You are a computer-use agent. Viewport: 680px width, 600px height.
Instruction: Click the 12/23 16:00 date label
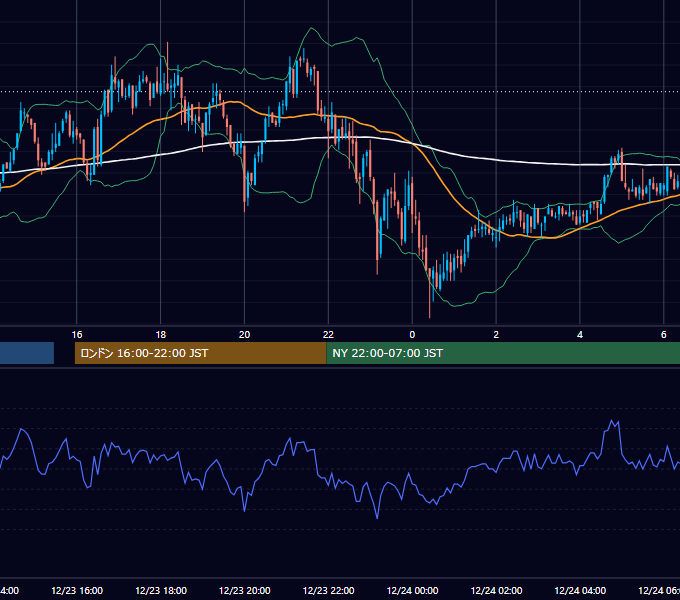[x=77, y=590]
